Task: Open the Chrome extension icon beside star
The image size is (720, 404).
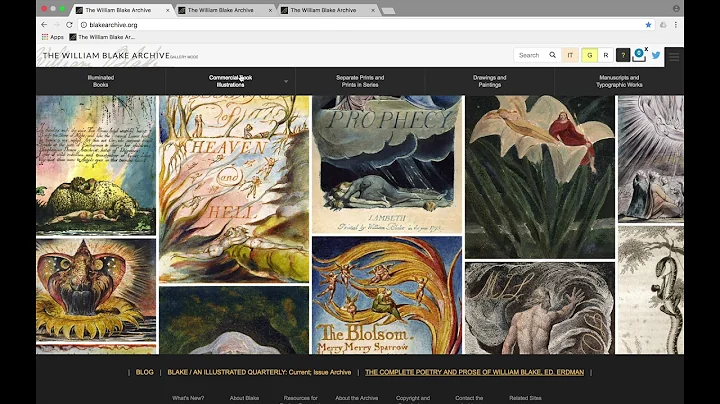Action: [x=663, y=25]
